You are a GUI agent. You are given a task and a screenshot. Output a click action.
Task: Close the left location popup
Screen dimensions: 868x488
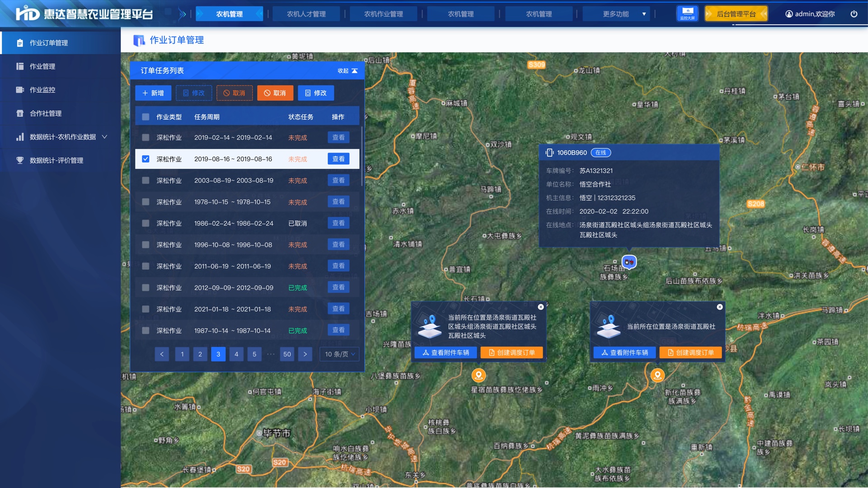tap(541, 307)
